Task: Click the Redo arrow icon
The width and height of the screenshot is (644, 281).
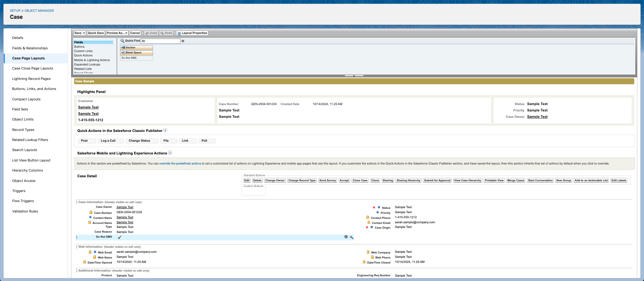Action: 162,33
